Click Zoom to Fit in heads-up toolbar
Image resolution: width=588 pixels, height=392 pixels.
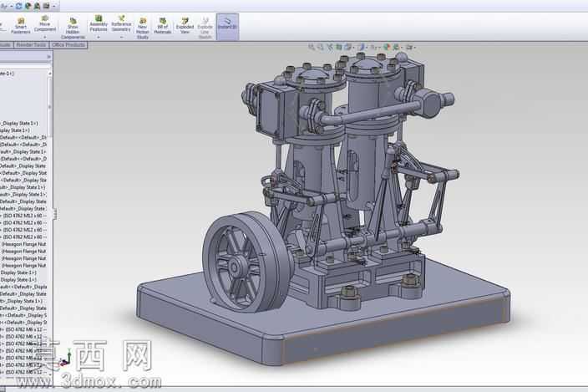pyautogui.click(x=312, y=47)
